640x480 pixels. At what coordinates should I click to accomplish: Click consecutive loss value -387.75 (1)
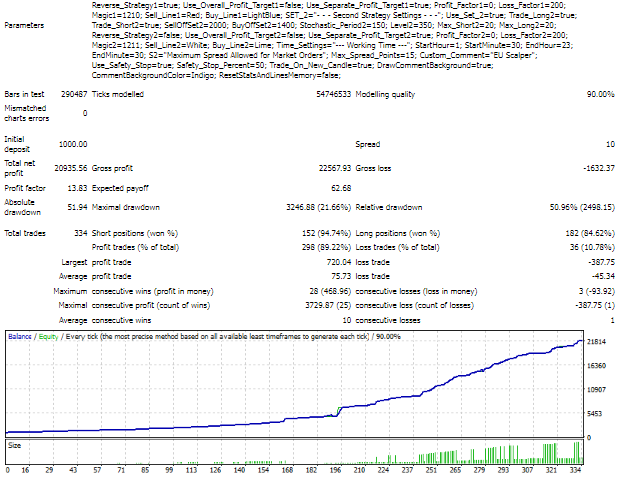pos(595,305)
